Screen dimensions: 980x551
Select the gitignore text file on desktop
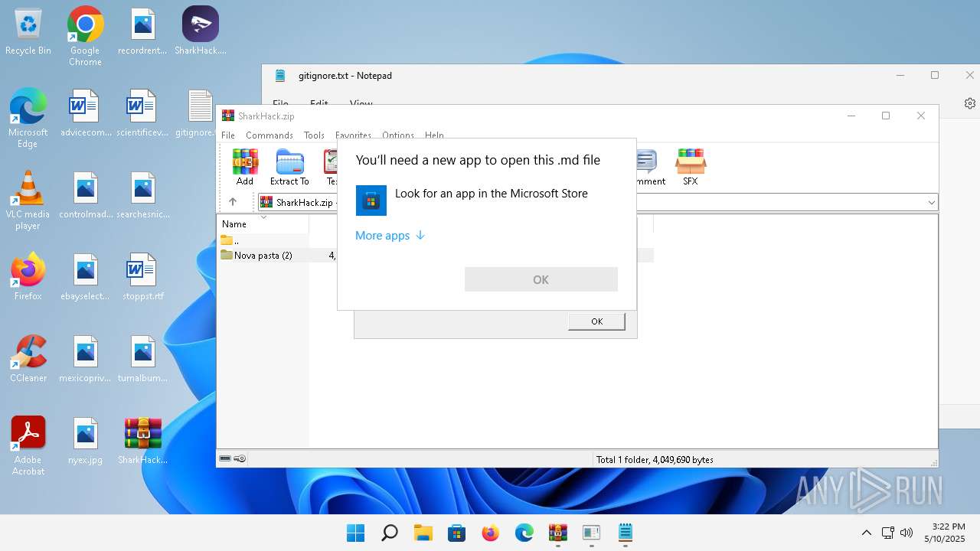point(201,113)
